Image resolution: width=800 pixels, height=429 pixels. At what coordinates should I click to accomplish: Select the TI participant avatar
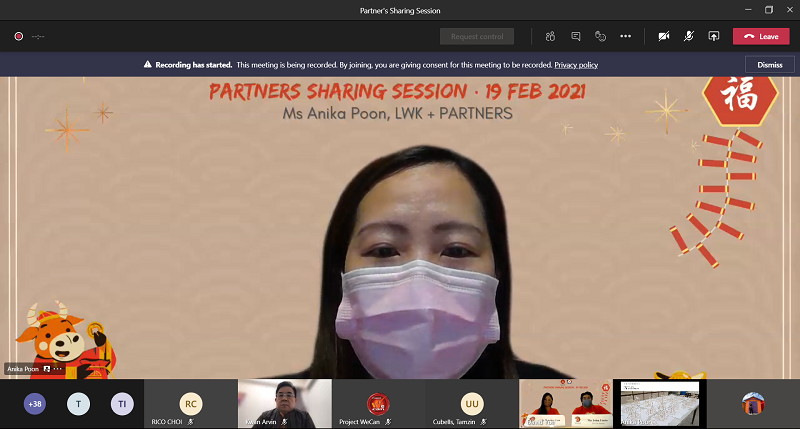click(121, 404)
